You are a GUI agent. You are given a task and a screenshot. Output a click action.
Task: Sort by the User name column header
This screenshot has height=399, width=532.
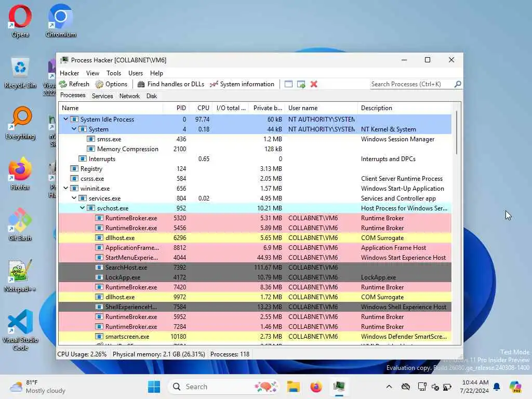pos(321,108)
